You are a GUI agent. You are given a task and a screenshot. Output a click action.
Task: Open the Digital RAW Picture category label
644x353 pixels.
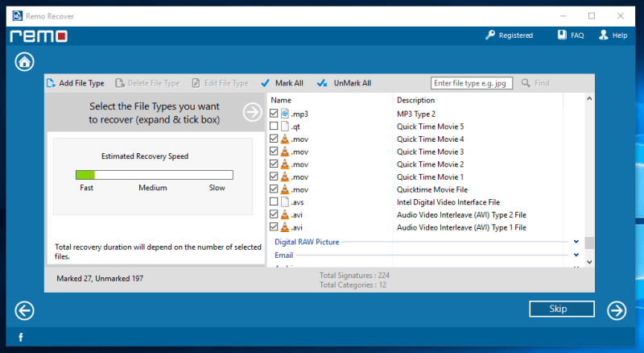307,242
